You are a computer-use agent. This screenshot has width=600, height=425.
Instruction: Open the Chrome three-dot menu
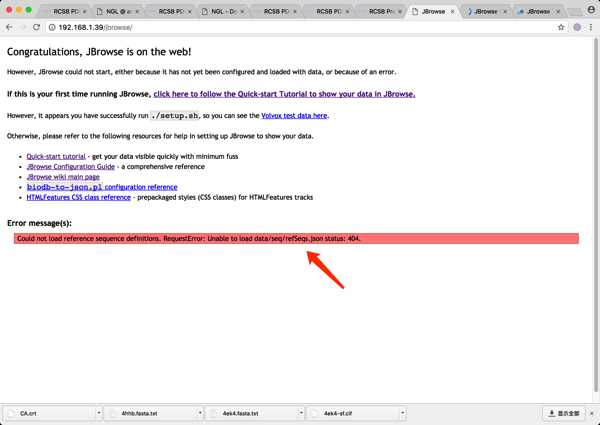(591, 27)
